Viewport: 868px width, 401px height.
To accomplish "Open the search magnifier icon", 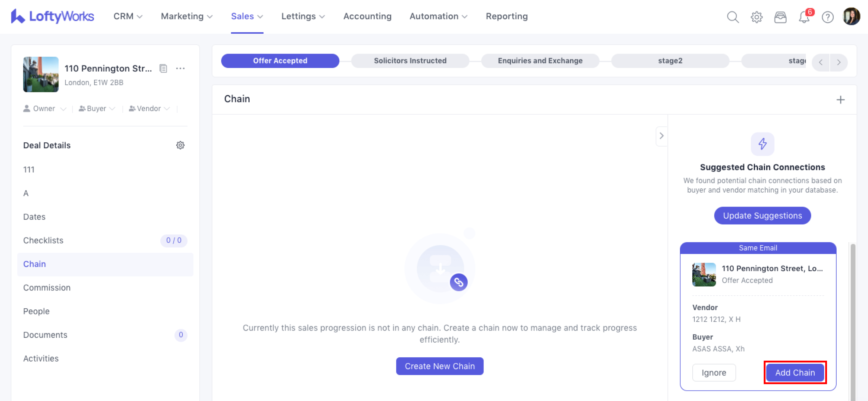I will click(x=733, y=17).
